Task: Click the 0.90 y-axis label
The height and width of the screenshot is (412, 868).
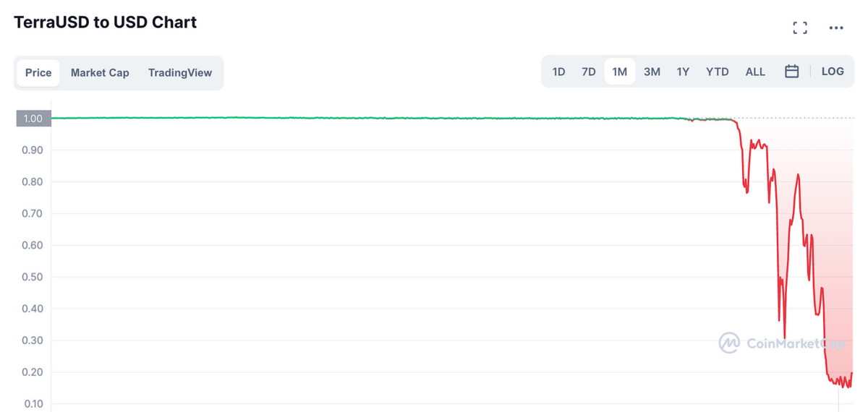Action: pos(33,150)
